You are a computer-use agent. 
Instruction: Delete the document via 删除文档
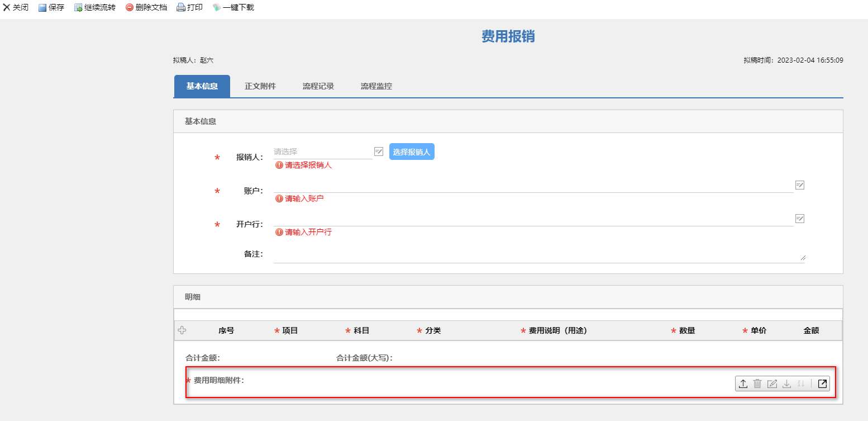pos(146,8)
